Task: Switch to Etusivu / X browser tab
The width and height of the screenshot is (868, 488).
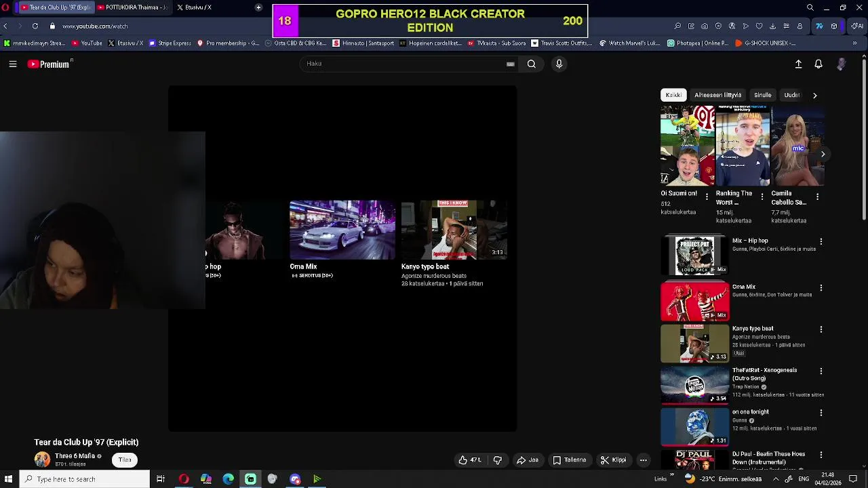Action: pos(199,7)
